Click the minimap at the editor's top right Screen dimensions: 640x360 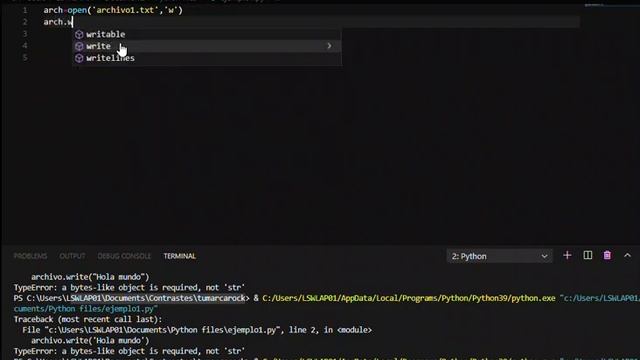pyautogui.click(x=611, y=5)
